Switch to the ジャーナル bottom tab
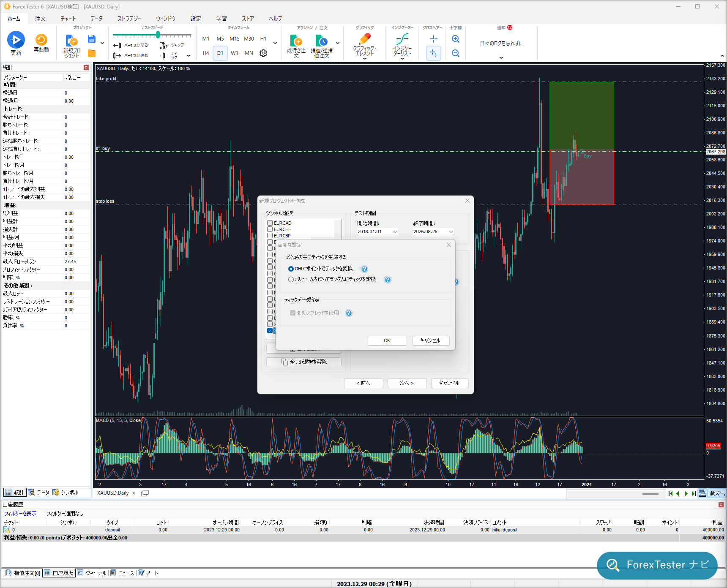Viewport: 727px width, 588px height. 92,573
